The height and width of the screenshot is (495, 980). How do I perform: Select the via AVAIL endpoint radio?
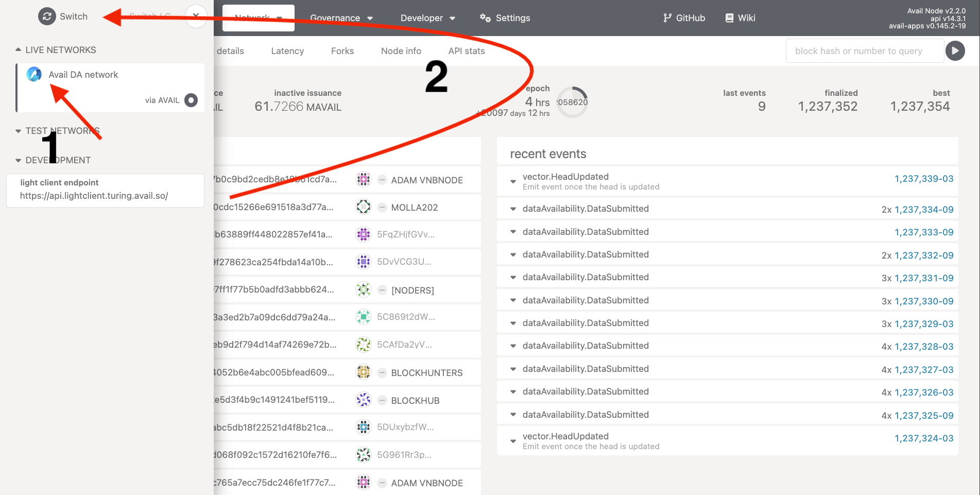click(x=191, y=100)
